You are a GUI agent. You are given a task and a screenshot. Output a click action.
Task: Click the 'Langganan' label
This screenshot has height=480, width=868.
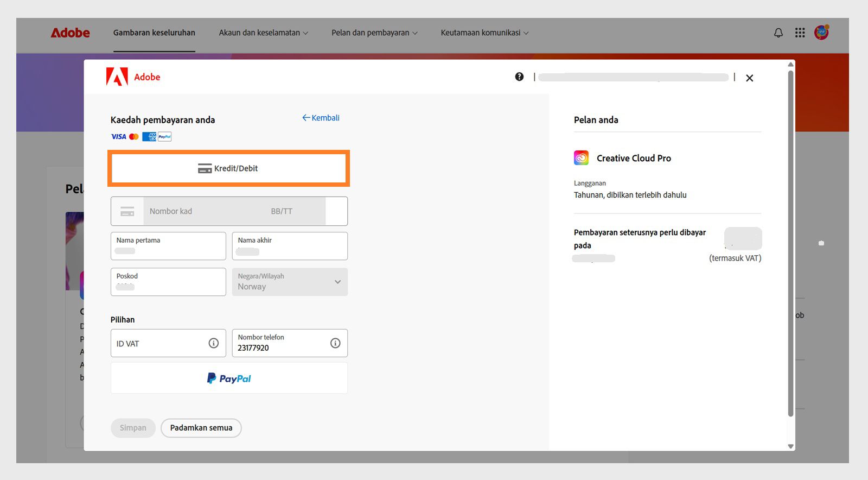click(590, 184)
